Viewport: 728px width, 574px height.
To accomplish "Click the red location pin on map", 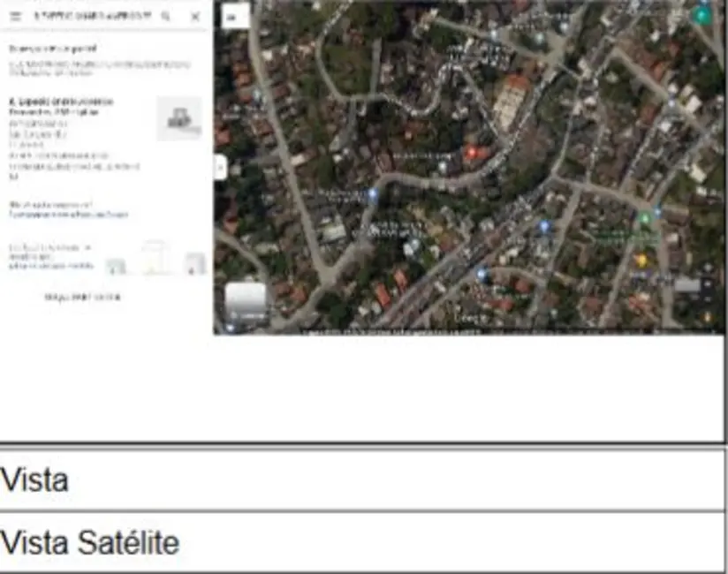I will [x=471, y=153].
